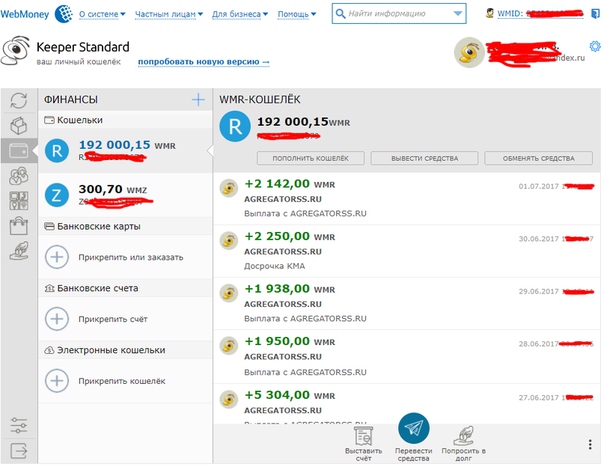This screenshot has height=467, width=604.
Task: Select the 192 000,15 WMR wallet entry
Action: point(125,151)
